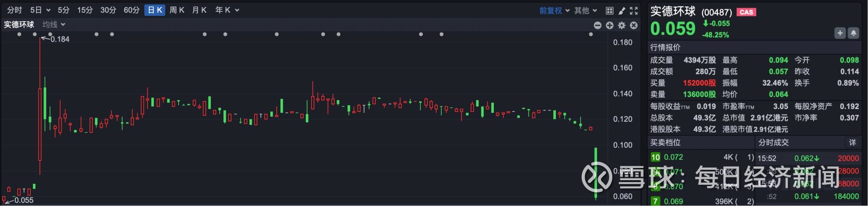
Task: Click the tall green latest candlestick
Action: [596, 173]
